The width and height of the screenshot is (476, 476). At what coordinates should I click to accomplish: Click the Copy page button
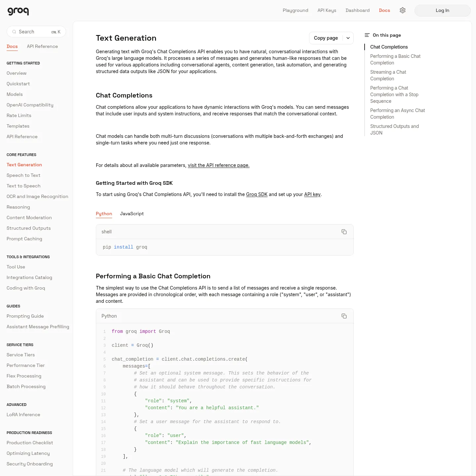click(x=326, y=38)
